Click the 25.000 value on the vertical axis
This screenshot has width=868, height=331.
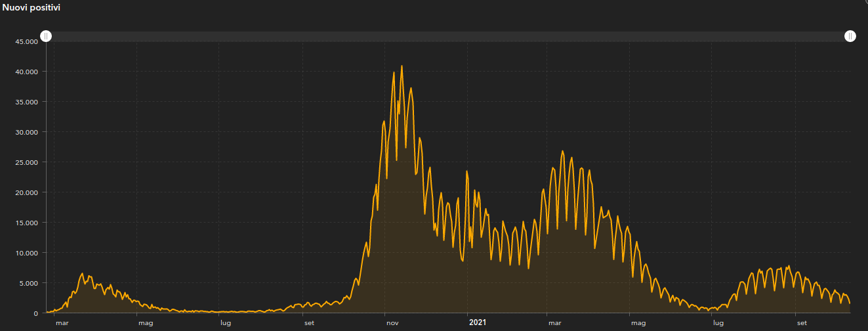coord(26,162)
